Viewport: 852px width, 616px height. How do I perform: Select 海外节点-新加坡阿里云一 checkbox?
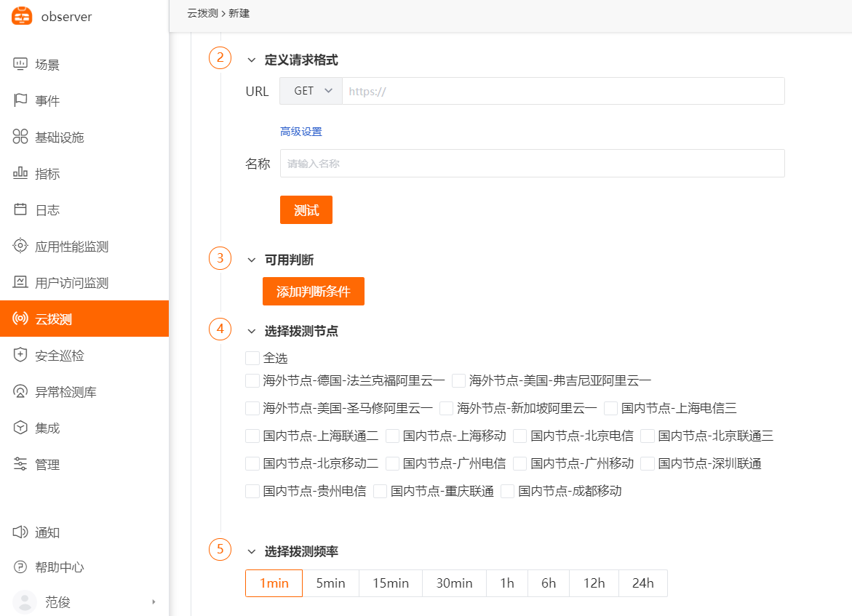tap(446, 408)
